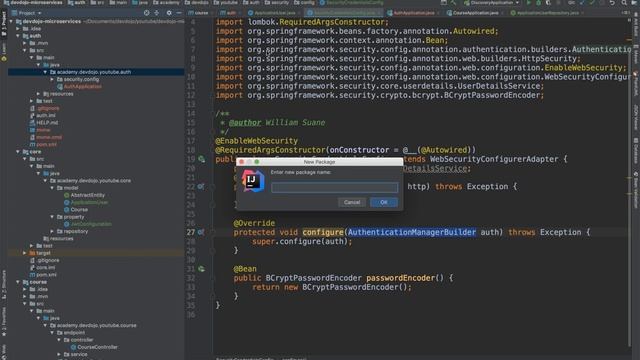Select pom.xml in the core module
The height and width of the screenshot is (360, 640).
pos(46,275)
